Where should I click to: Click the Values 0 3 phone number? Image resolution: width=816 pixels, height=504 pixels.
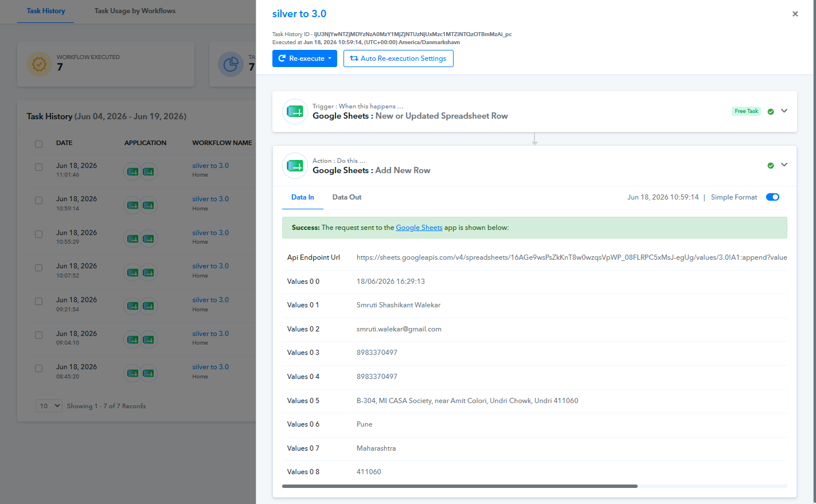[377, 353]
